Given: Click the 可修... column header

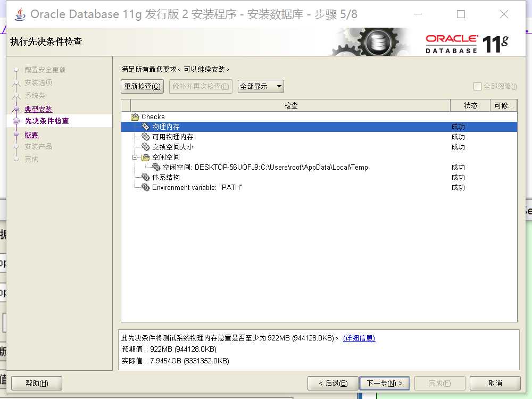Looking at the screenshot, I should 504,105.
